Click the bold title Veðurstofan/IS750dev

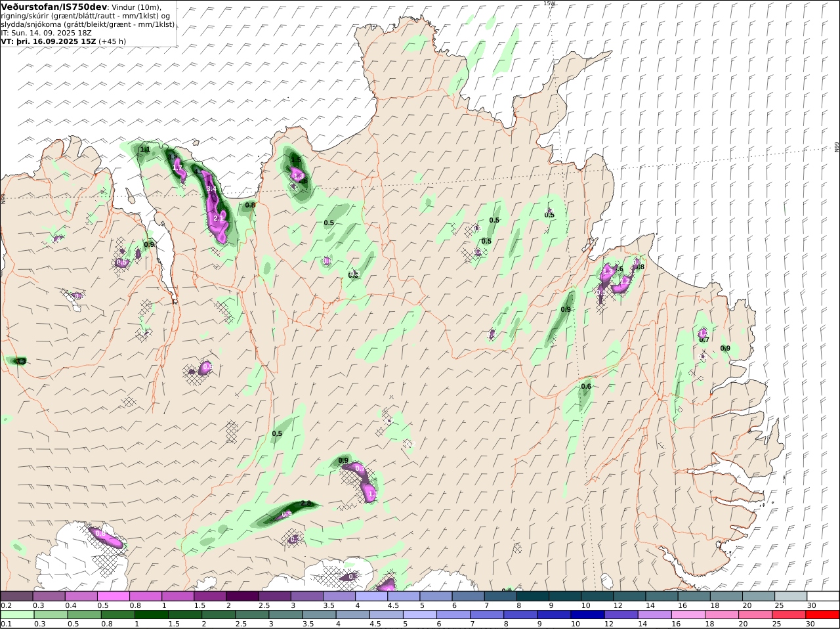tap(54, 7)
